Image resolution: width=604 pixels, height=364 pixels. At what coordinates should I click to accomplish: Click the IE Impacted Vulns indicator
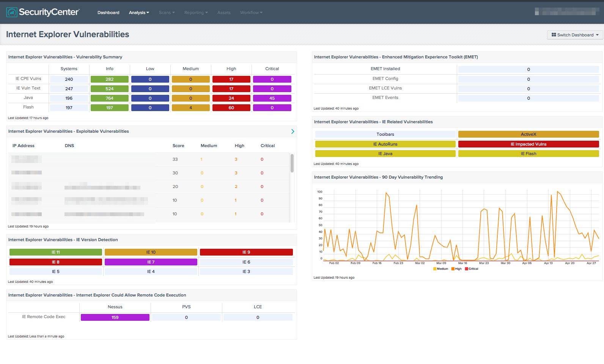pos(528,144)
